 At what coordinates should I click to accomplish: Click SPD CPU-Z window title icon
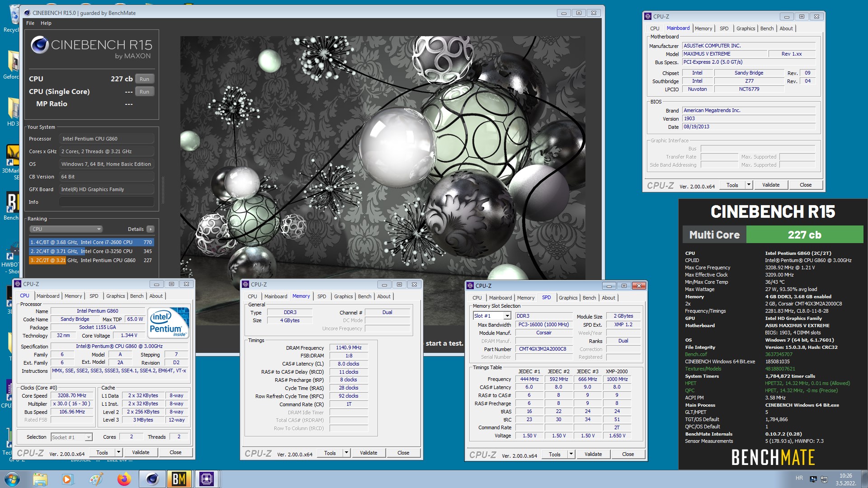(470, 286)
